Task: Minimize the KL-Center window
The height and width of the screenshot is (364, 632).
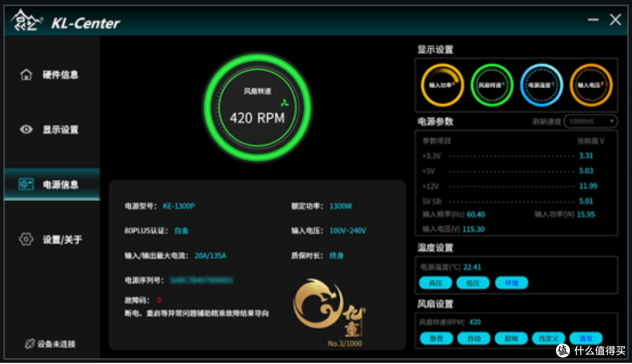Action: point(593,19)
